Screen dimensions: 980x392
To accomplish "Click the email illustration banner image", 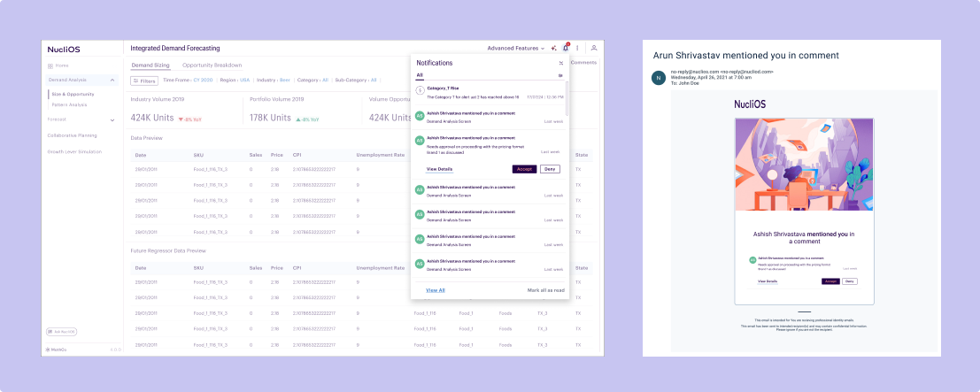I will pos(804,165).
